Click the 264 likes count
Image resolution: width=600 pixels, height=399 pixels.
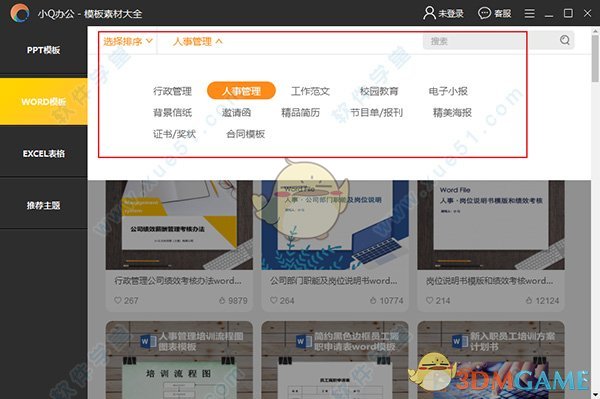point(287,300)
